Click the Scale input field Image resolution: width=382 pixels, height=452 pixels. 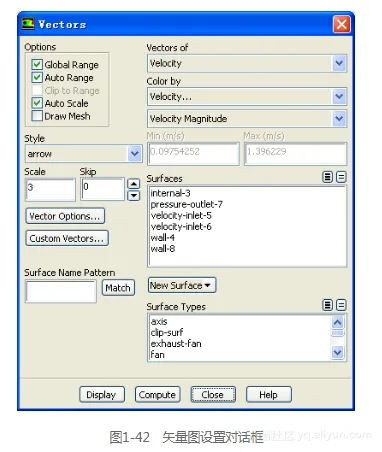[51, 190]
